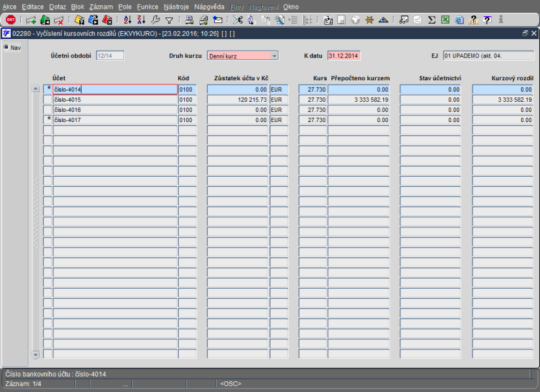Open the Druh kurzu dropdown
This screenshot has height=392, width=540.
pyautogui.click(x=274, y=56)
